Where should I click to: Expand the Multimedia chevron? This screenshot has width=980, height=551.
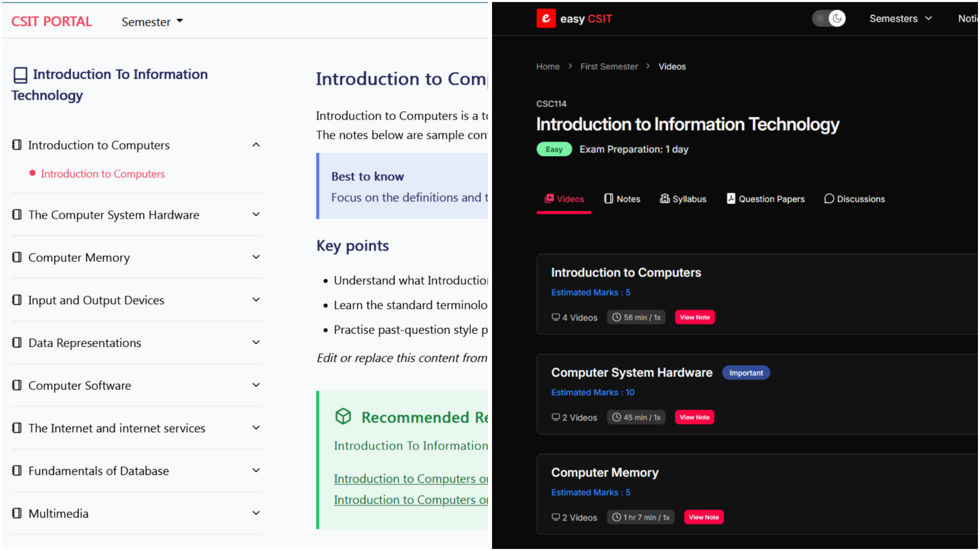coord(256,512)
